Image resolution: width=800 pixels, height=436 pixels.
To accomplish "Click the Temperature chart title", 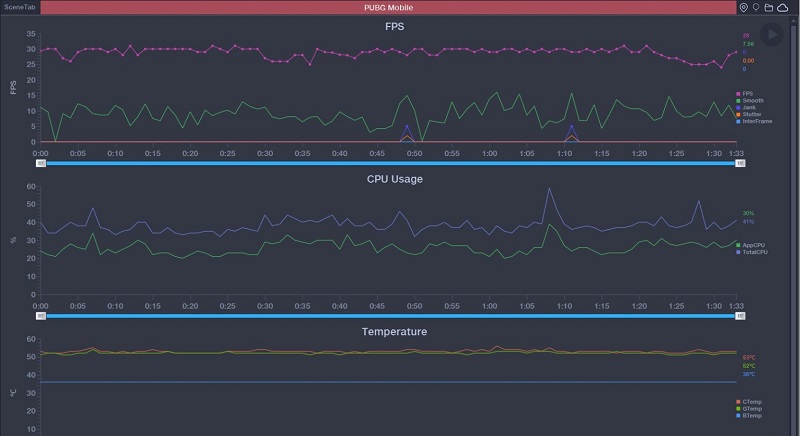I will (394, 331).
